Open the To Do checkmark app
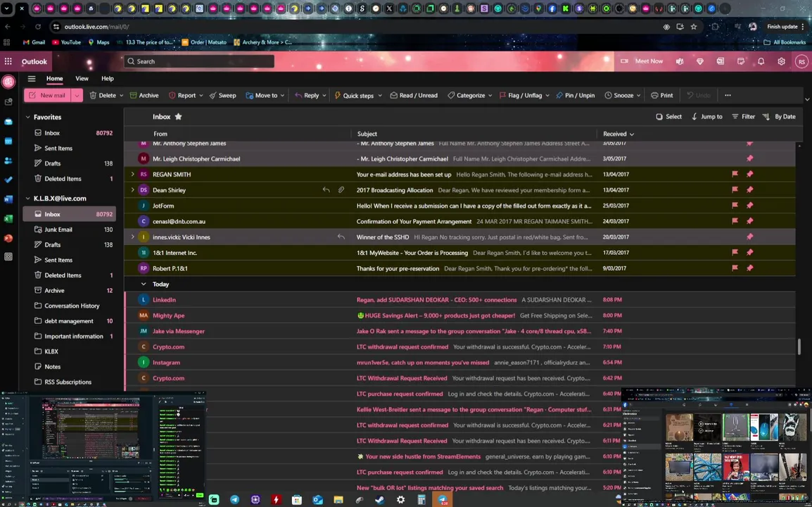 pos(8,180)
